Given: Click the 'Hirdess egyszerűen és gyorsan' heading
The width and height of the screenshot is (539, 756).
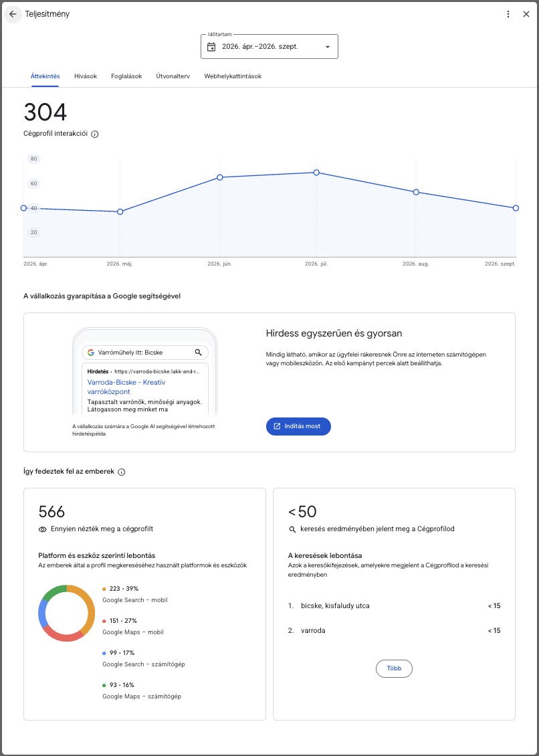Looking at the screenshot, I should pos(334,334).
